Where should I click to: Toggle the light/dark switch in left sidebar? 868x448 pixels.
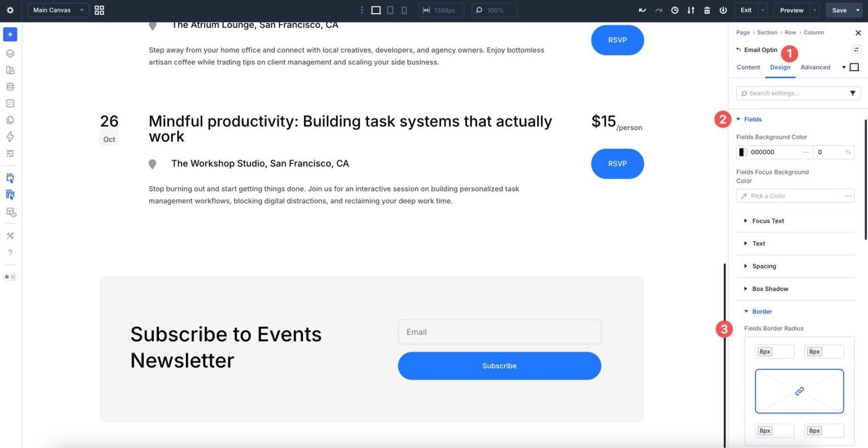[x=10, y=277]
